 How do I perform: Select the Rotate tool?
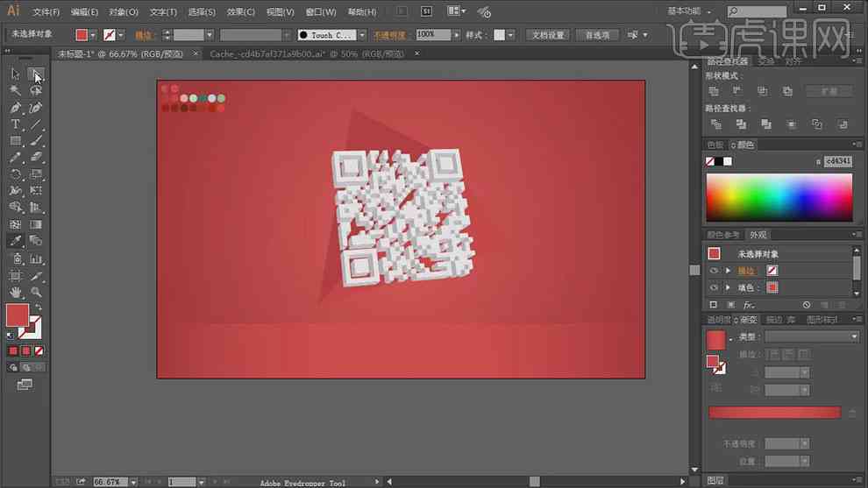(15, 174)
